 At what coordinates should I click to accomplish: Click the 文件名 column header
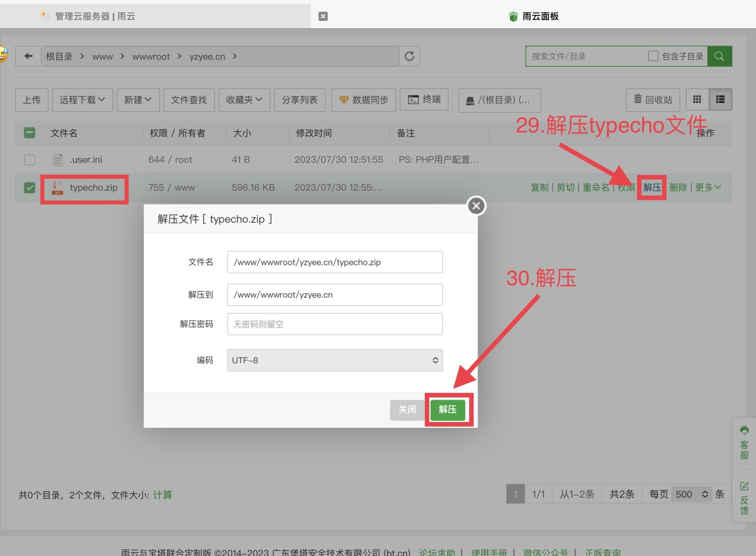tap(64, 133)
